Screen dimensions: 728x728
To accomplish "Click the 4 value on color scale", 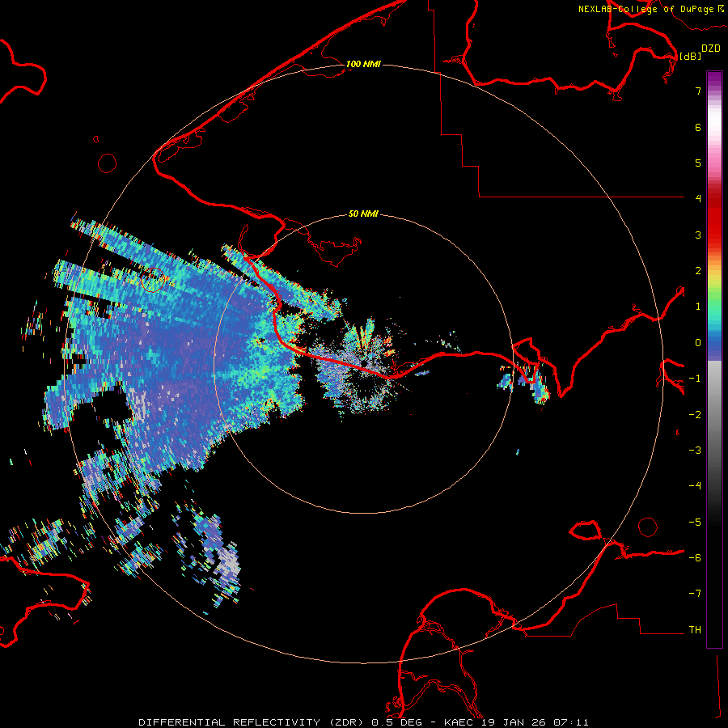I will coord(698,198).
